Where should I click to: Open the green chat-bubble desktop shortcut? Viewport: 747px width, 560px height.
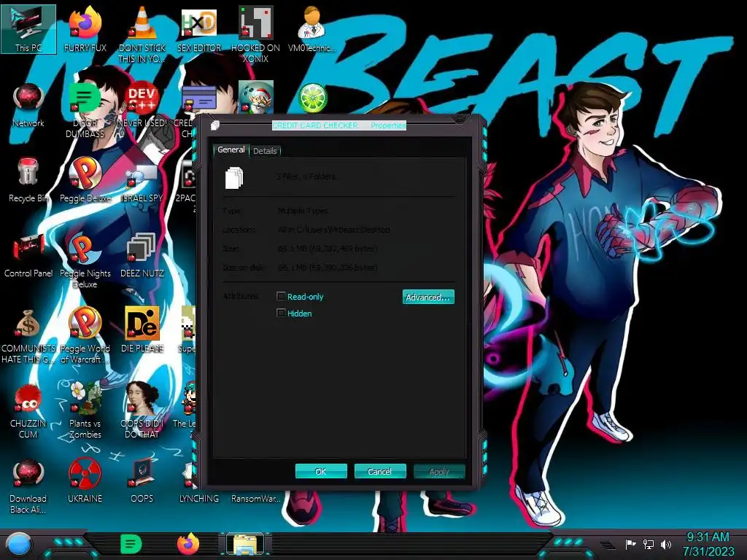point(85,109)
